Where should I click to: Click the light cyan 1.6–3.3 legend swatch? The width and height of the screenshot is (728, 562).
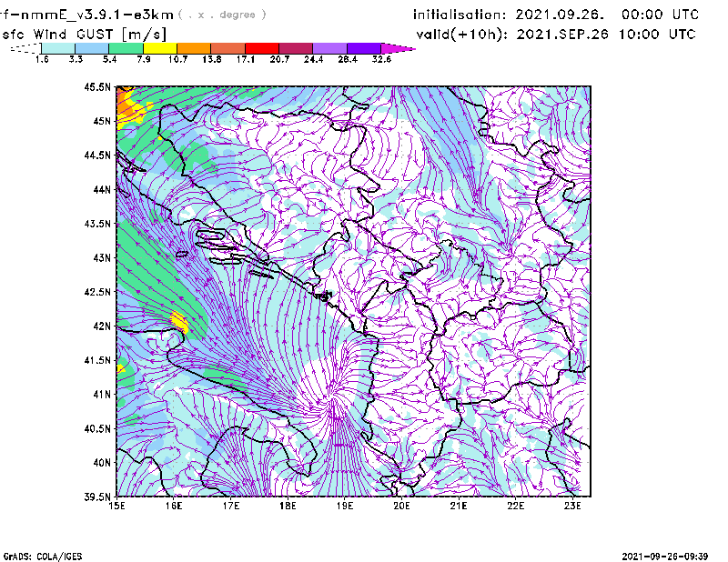(x=58, y=48)
